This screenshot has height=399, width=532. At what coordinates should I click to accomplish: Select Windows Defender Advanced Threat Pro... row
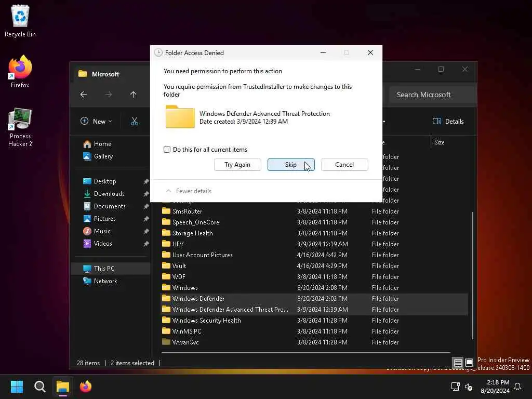tap(314, 310)
